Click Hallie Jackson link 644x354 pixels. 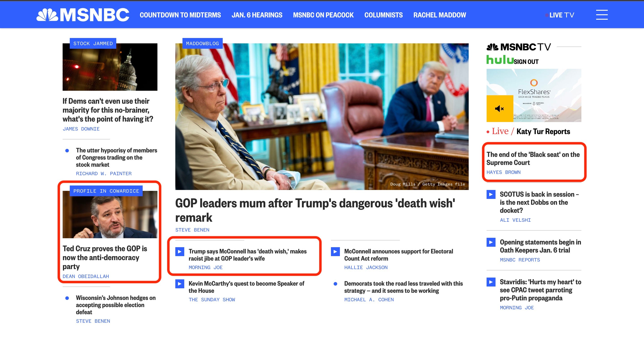tap(366, 268)
